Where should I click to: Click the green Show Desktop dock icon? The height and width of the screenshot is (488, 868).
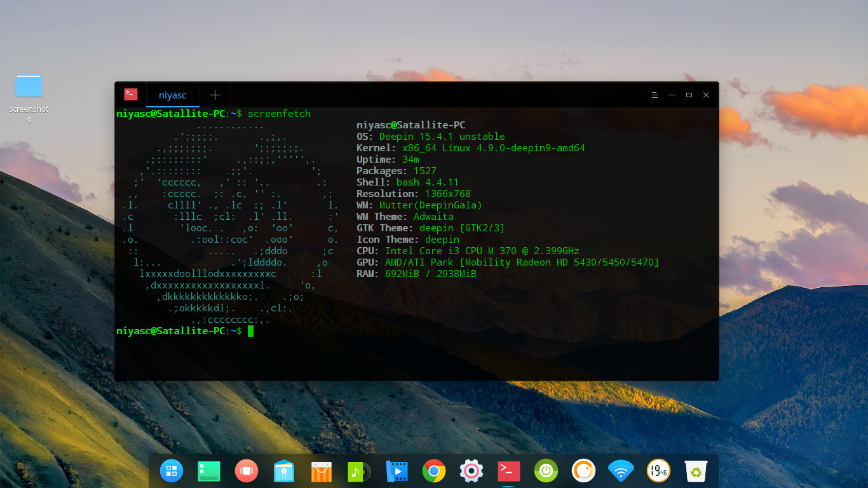pos(209,471)
